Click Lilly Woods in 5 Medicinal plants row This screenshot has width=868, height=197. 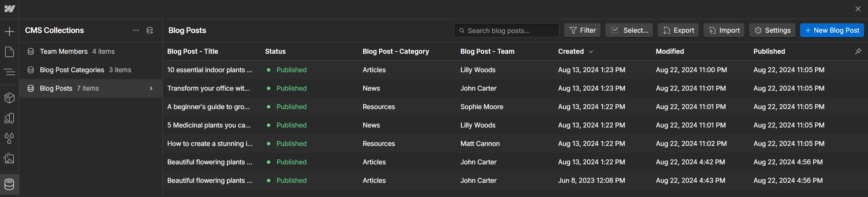478,125
